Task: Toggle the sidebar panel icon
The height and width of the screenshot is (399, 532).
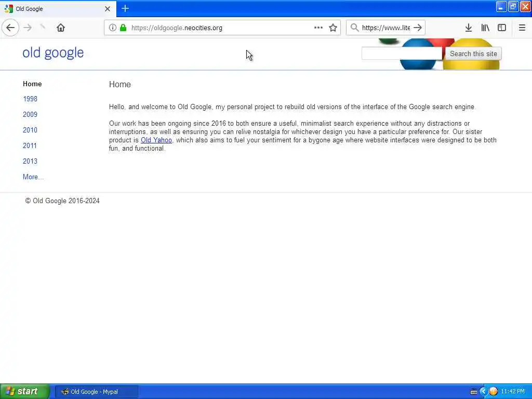Action: point(502,28)
